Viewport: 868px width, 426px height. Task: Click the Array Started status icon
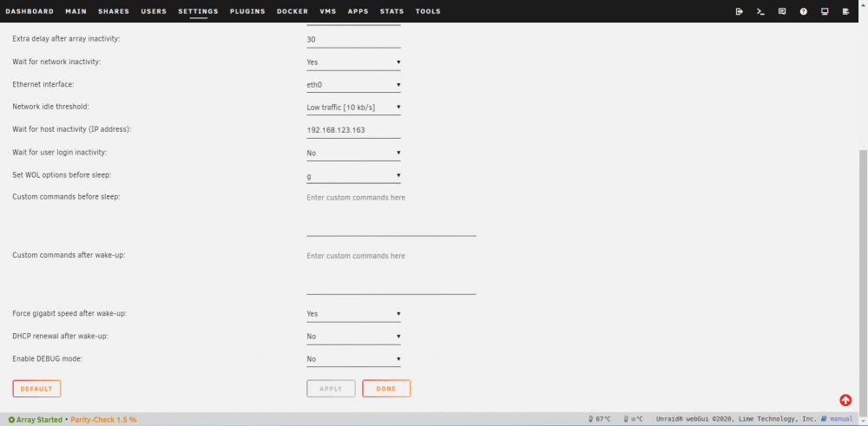point(11,420)
